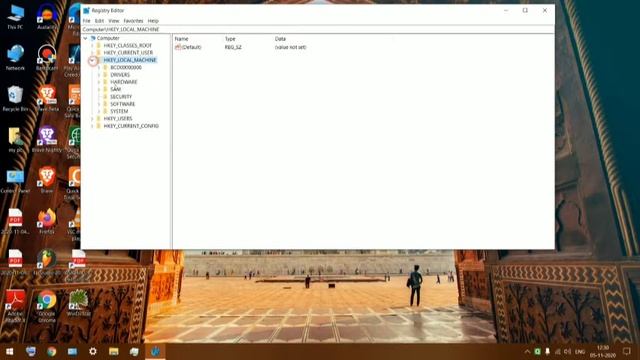Open the This PC desktop icon

coord(15,17)
